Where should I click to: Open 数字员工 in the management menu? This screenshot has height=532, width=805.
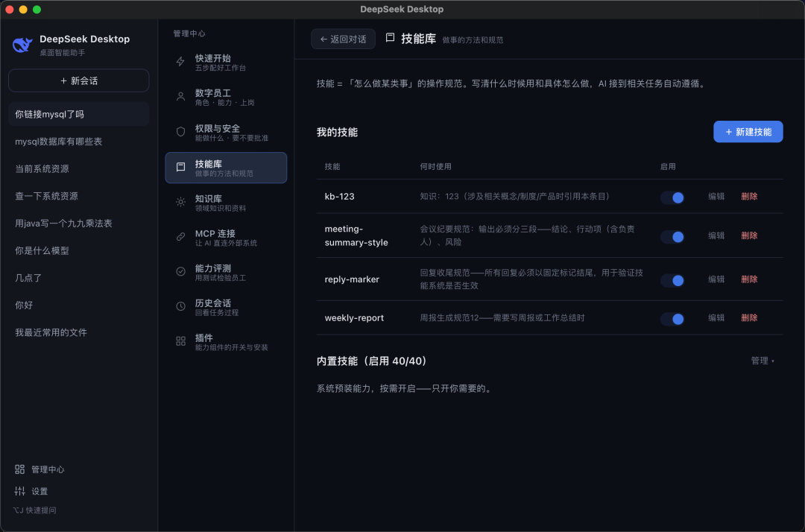[226, 97]
